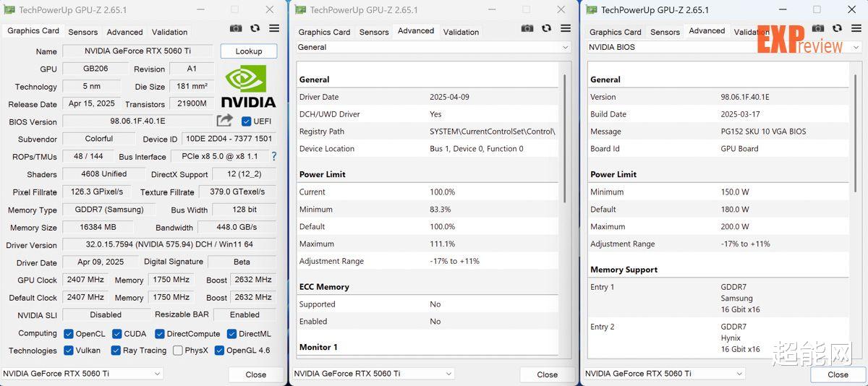Click the BIOS share/export arrow icon
The image size is (868, 386).
point(225,121)
